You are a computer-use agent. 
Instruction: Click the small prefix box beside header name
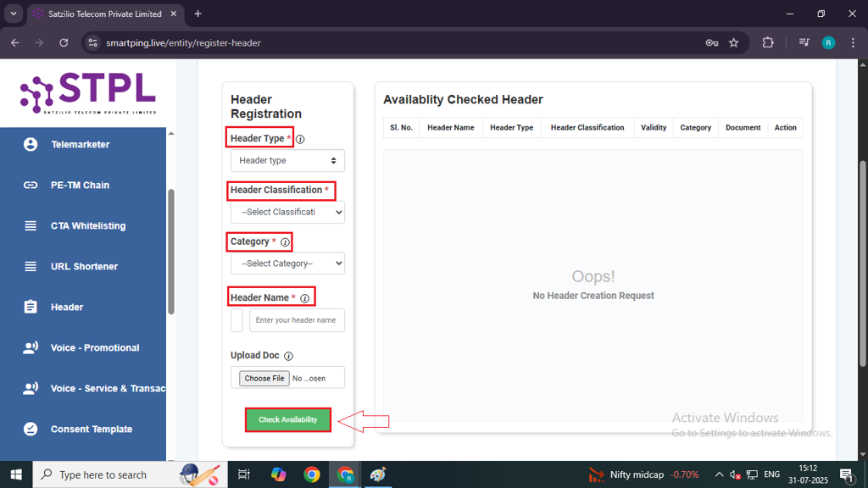237,320
